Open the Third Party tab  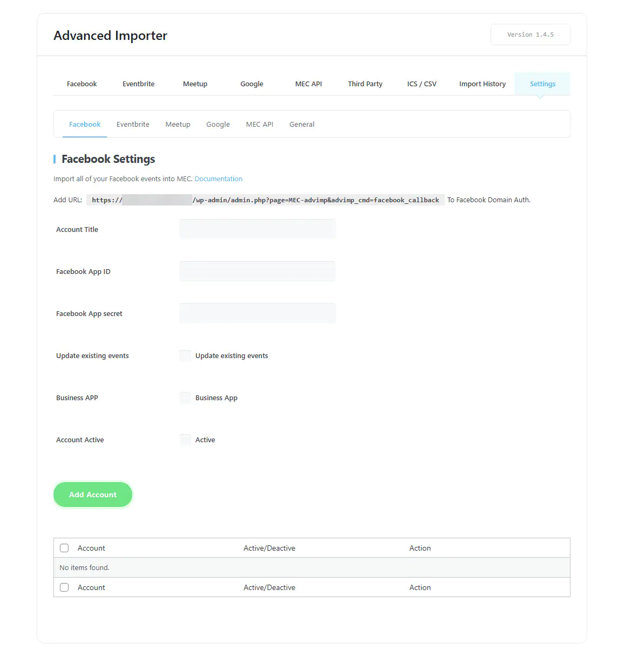click(x=365, y=84)
